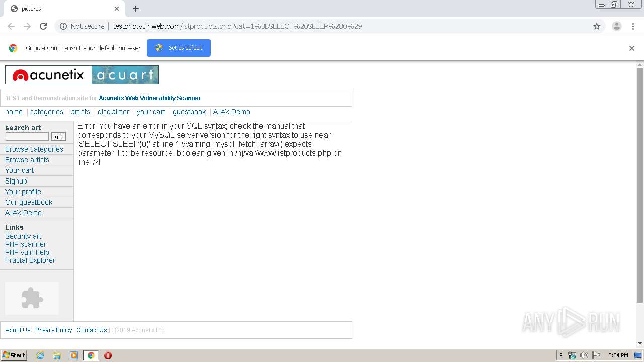This screenshot has width=644, height=362.
Task: Restore down the Chrome window
Action: (x=614, y=5)
